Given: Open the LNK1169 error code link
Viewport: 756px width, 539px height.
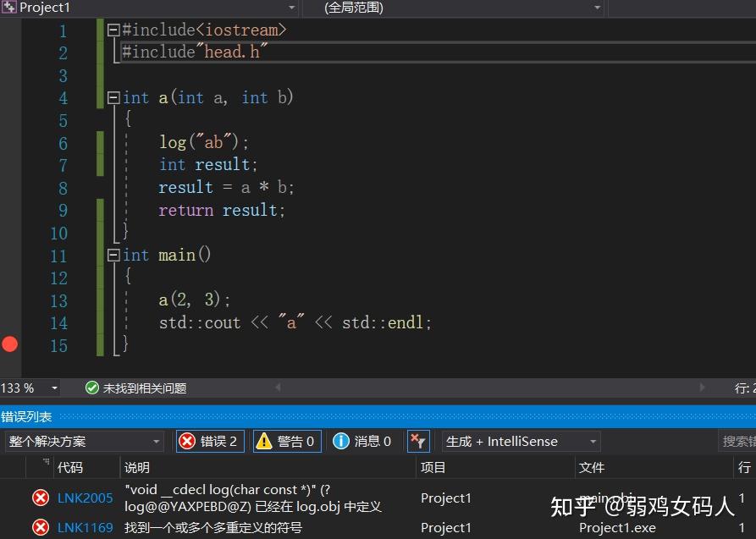Looking at the screenshot, I should [85, 528].
